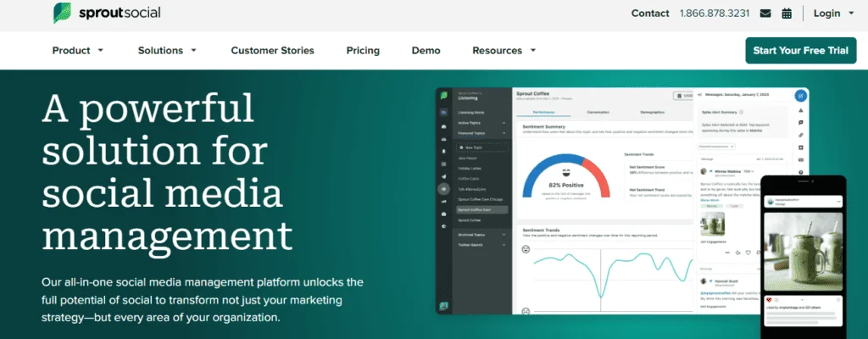The image size is (868, 339).
Task: Click the Sprout Social leaf logo
Action: (61, 13)
